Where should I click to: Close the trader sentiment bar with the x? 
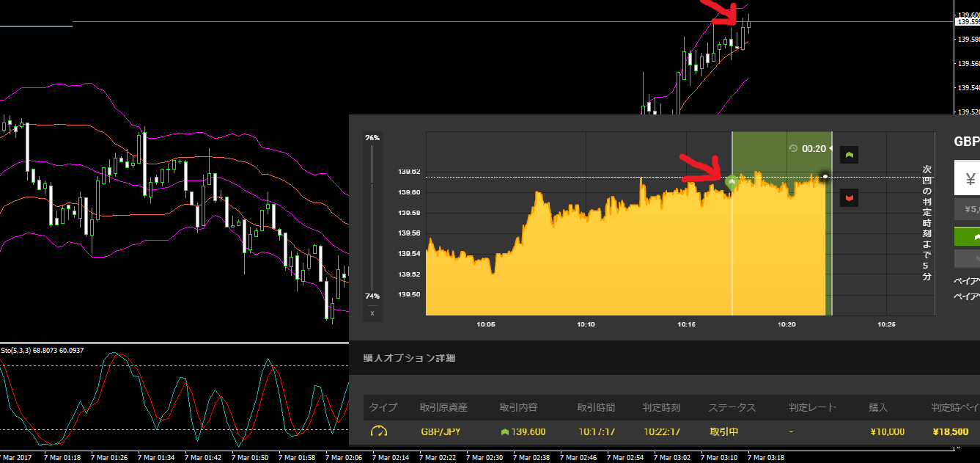(x=372, y=313)
